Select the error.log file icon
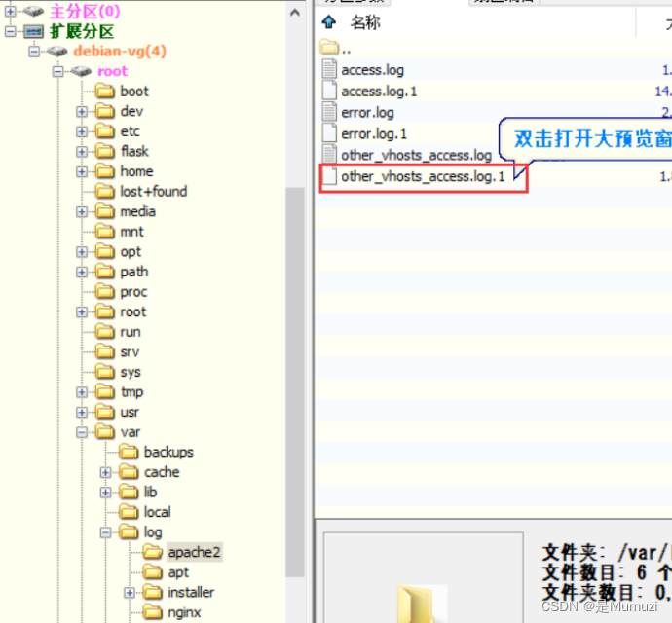 point(329,112)
